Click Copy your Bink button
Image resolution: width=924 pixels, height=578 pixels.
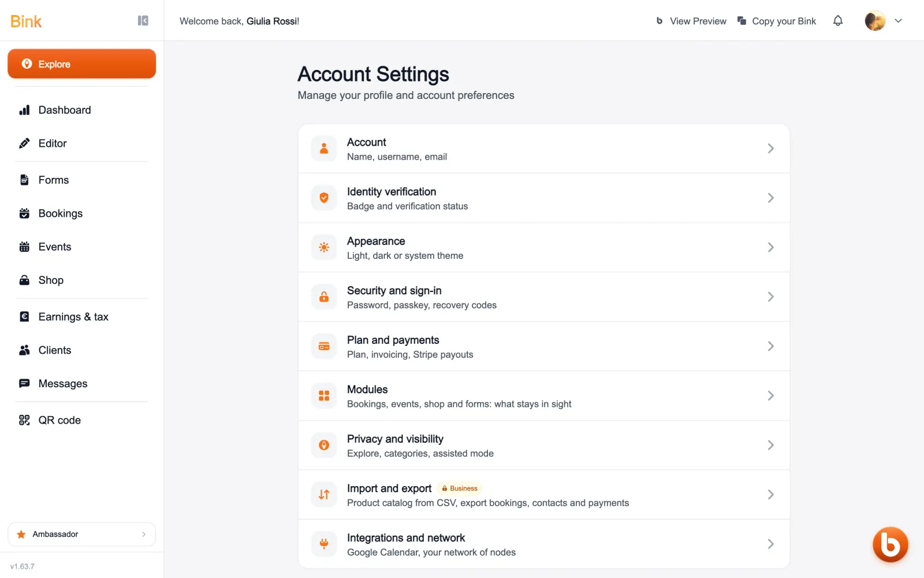777,21
